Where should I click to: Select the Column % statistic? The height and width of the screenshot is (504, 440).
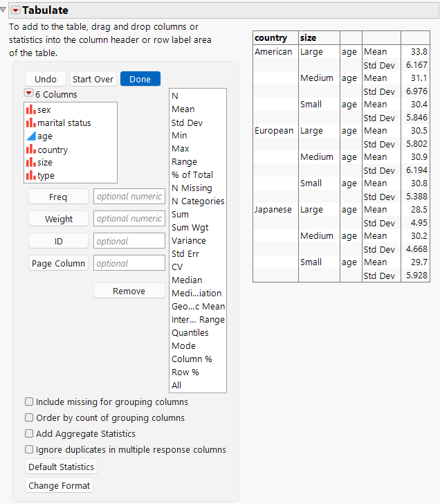[x=192, y=359]
